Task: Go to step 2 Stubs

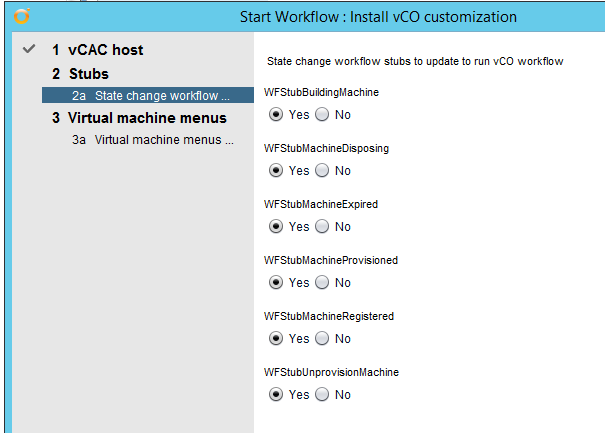Action: click(x=80, y=74)
